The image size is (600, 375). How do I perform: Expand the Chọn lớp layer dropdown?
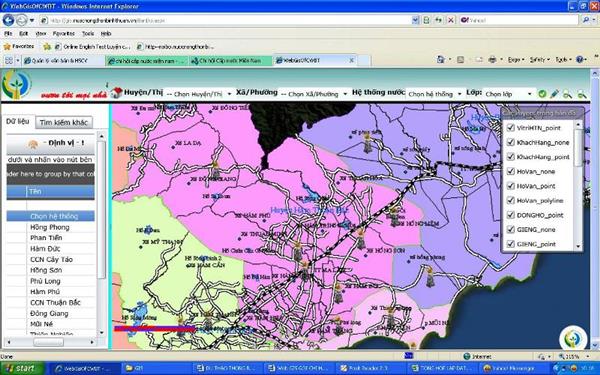(x=508, y=94)
